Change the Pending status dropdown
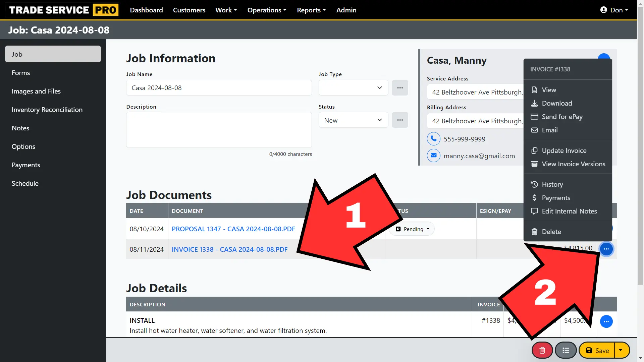This screenshot has width=644, height=362. [x=412, y=229]
